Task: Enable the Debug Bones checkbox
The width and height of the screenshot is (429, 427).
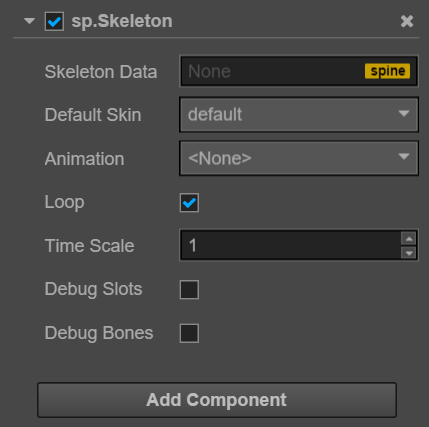Action: tap(189, 333)
